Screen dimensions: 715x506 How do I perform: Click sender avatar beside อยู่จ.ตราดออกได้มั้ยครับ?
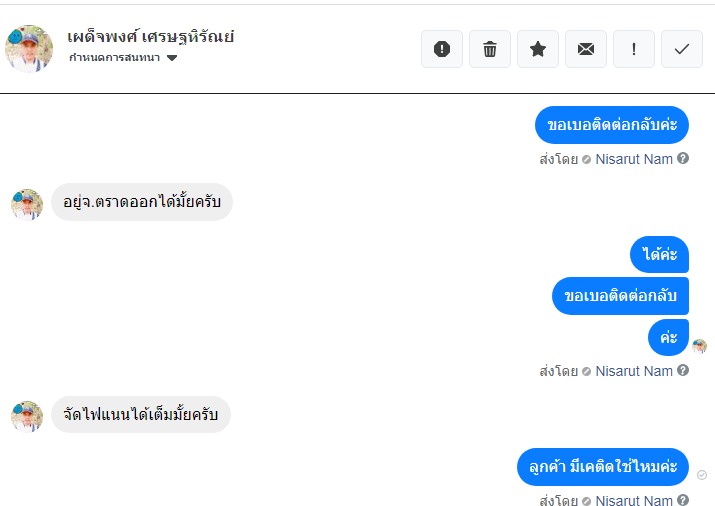pyautogui.click(x=27, y=204)
